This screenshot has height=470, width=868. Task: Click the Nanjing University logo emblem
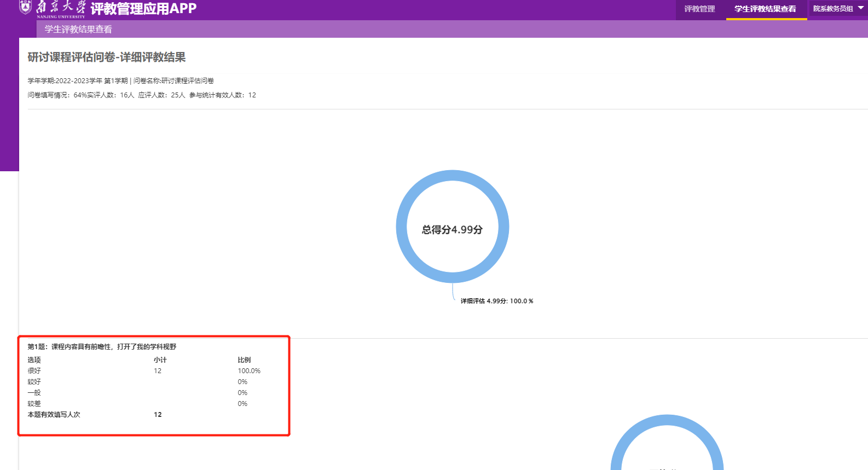25,7
